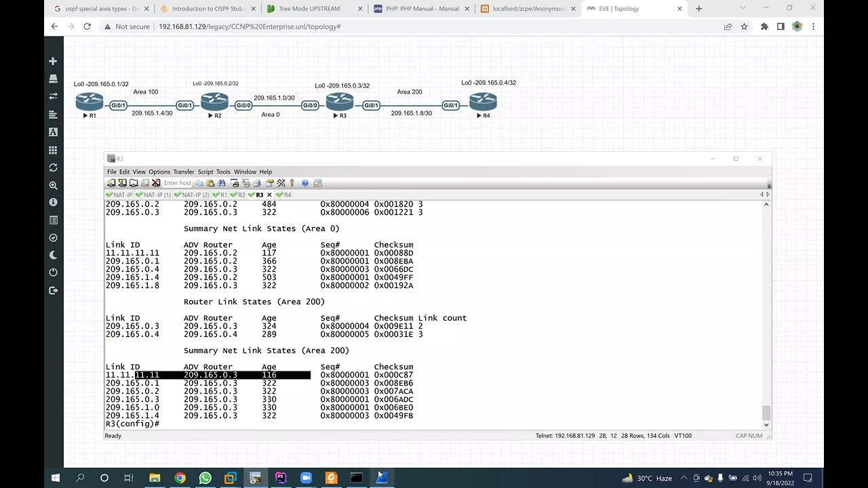868x488 pixels.
Task: Open Chrome extensions puzzle icon
Action: pyautogui.click(x=764, y=26)
